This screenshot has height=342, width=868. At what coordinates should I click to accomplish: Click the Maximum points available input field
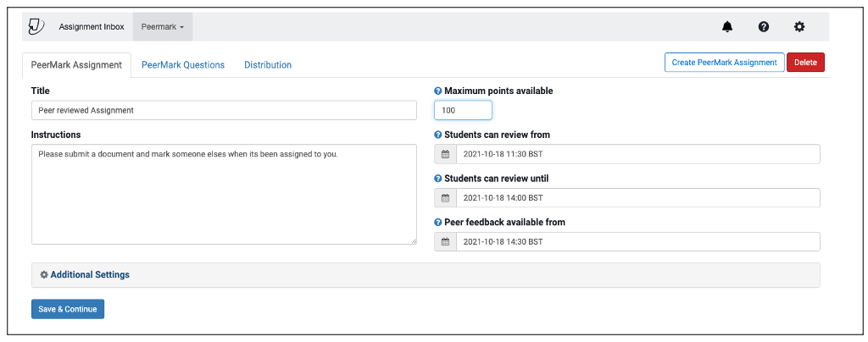(x=463, y=111)
